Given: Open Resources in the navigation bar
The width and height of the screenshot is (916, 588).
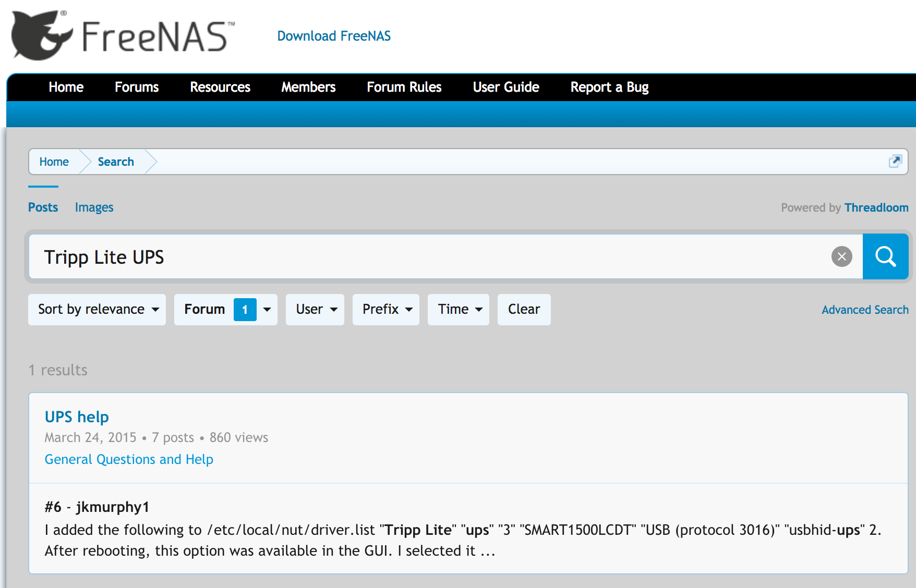Looking at the screenshot, I should point(220,87).
